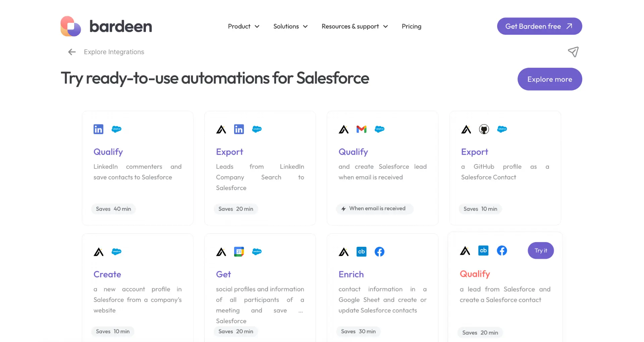Click Saves 10 min badge in Create card
The height and width of the screenshot is (342, 644).
[x=113, y=331]
